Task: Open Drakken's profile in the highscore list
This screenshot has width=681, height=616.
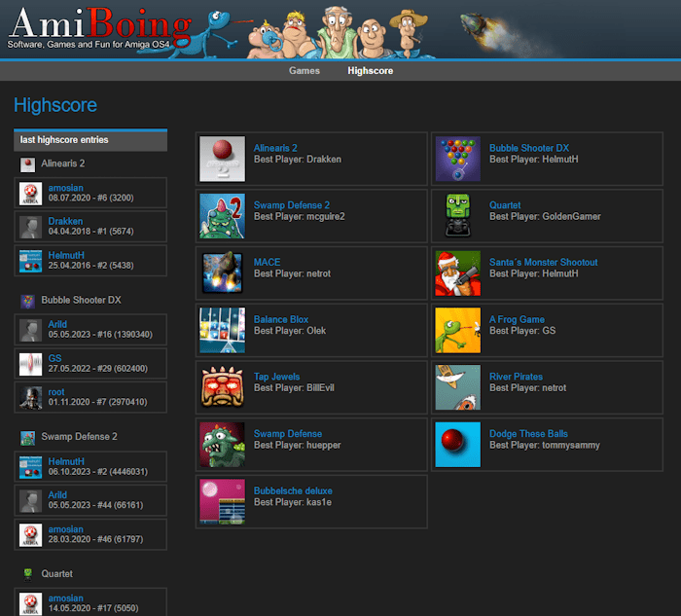Action: pos(65,222)
